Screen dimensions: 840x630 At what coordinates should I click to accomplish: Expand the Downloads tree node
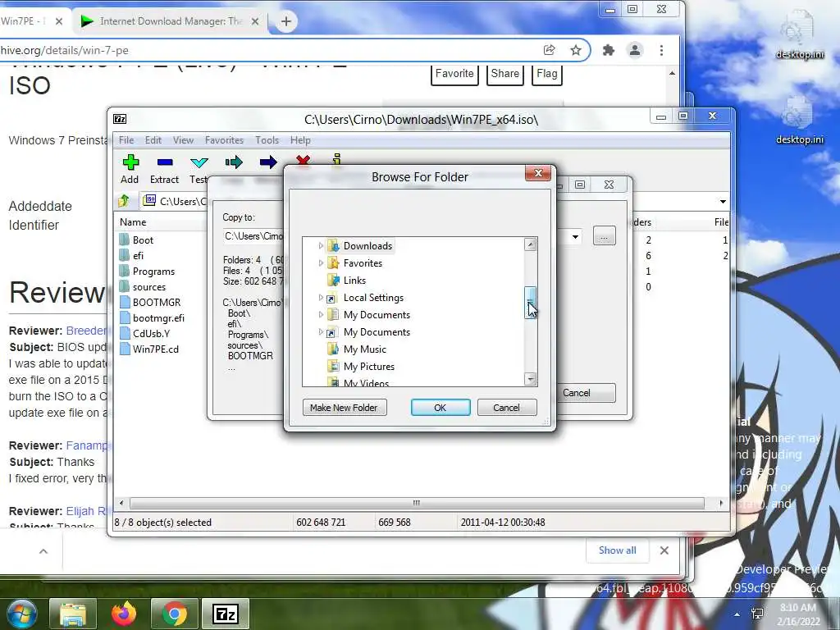click(x=321, y=246)
